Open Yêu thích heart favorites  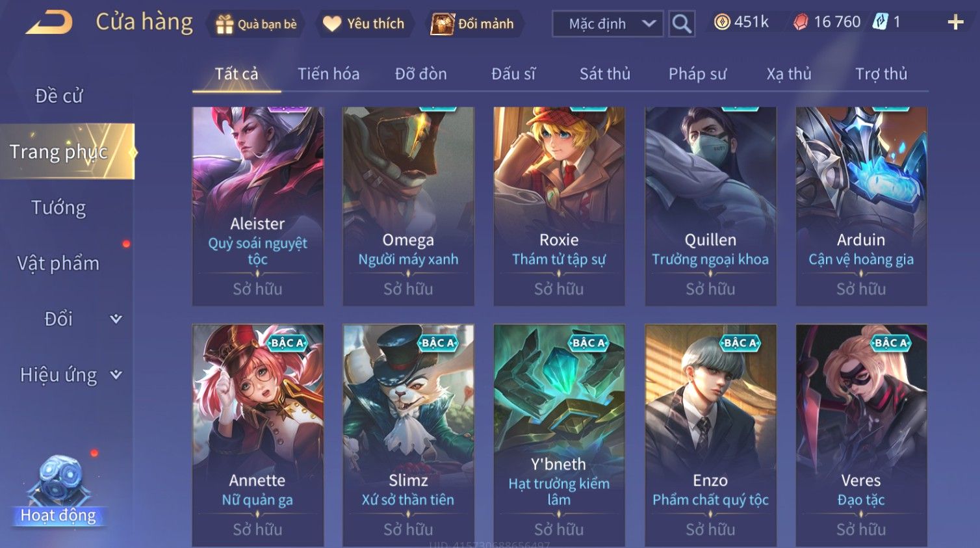click(332, 24)
